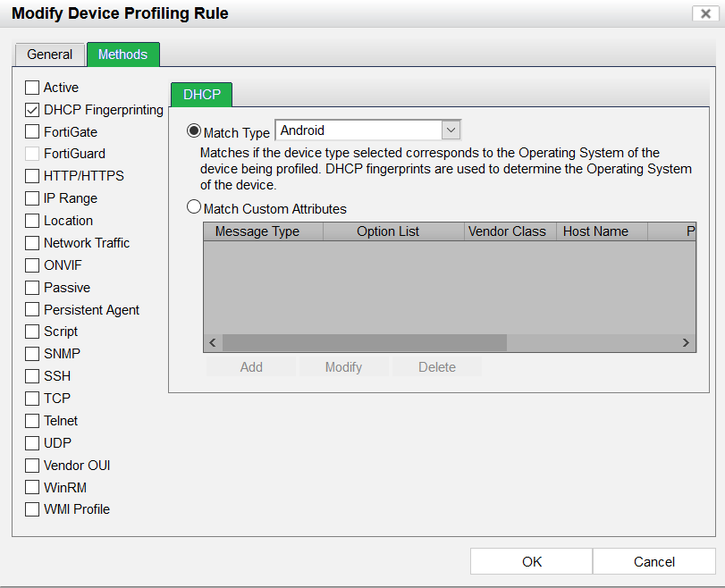725x588 pixels.
Task: Open the DHCP sub-tab
Action: 201,94
